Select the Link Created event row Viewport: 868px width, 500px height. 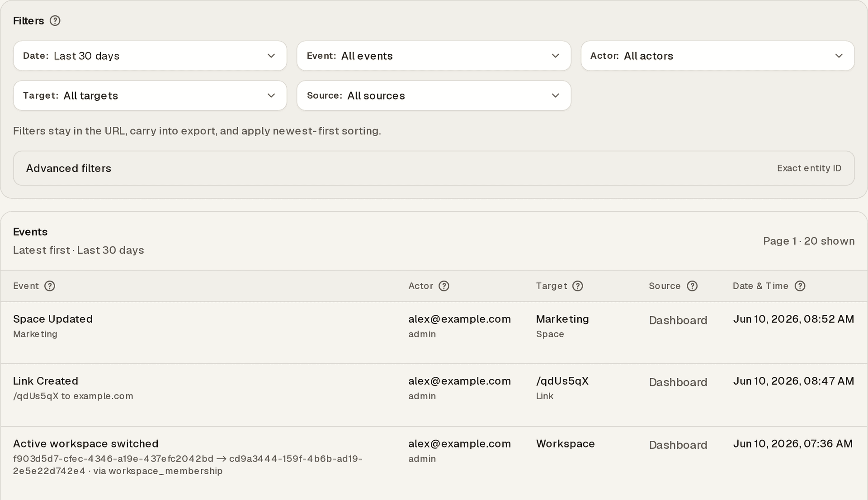[x=434, y=395]
